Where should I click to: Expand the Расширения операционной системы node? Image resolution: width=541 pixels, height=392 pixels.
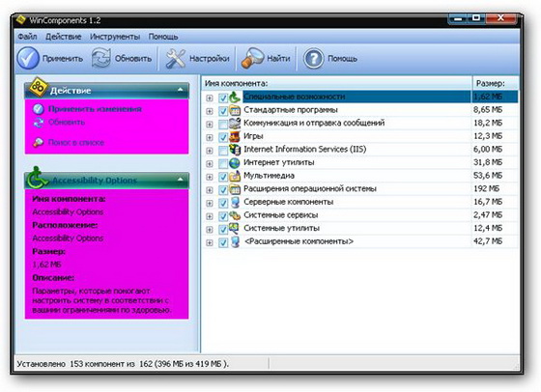(209, 190)
